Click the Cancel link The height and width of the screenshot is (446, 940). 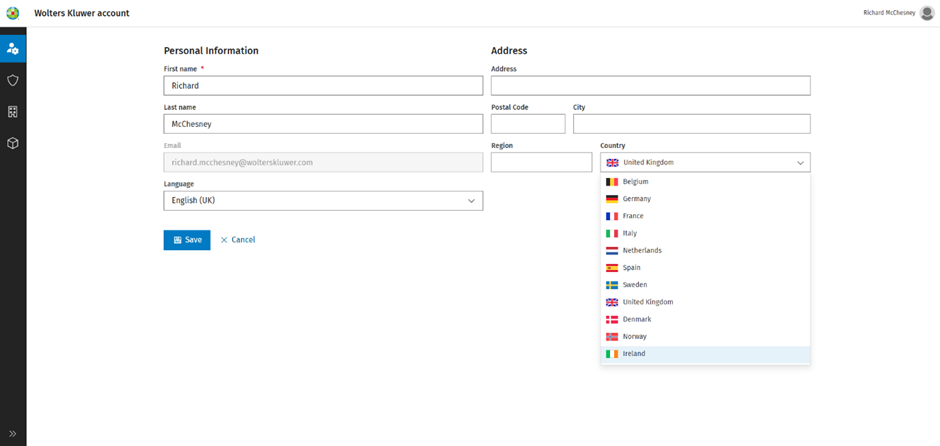(238, 240)
